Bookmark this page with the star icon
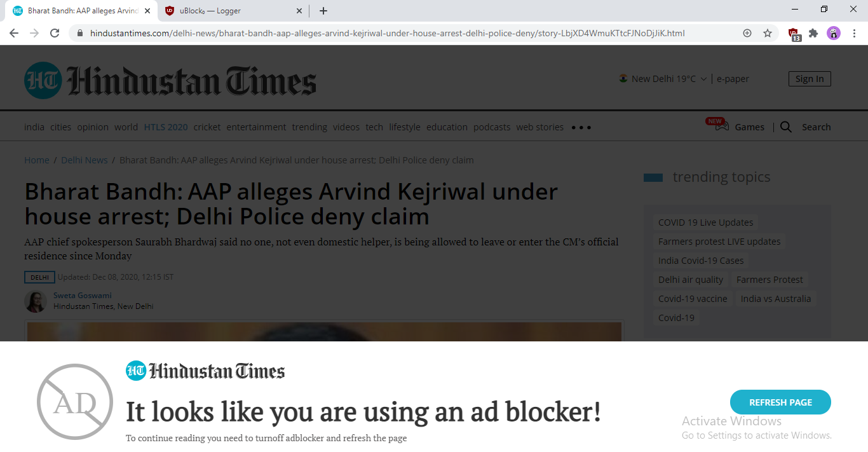Screen dimensions: 868x452 [x=768, y=33]
